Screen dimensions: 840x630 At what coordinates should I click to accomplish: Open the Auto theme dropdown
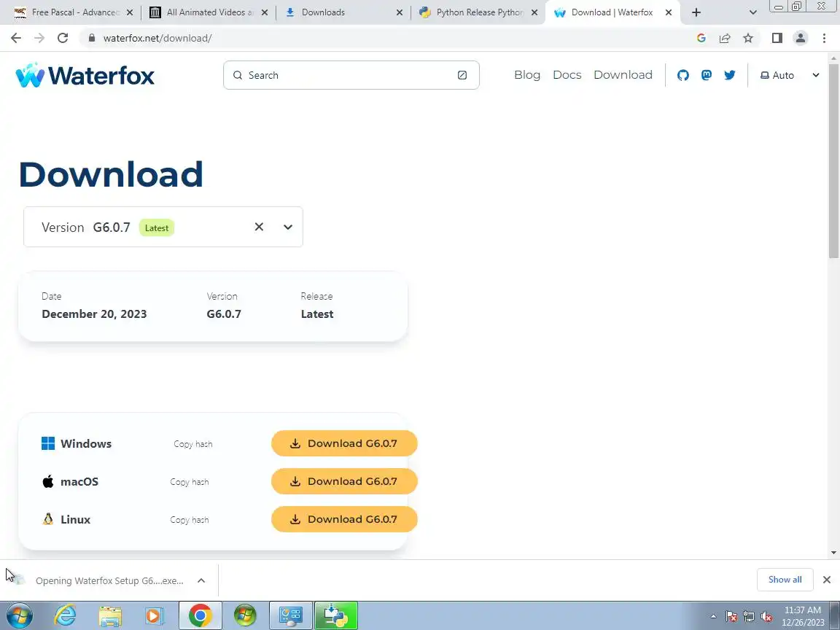point(790,75)
